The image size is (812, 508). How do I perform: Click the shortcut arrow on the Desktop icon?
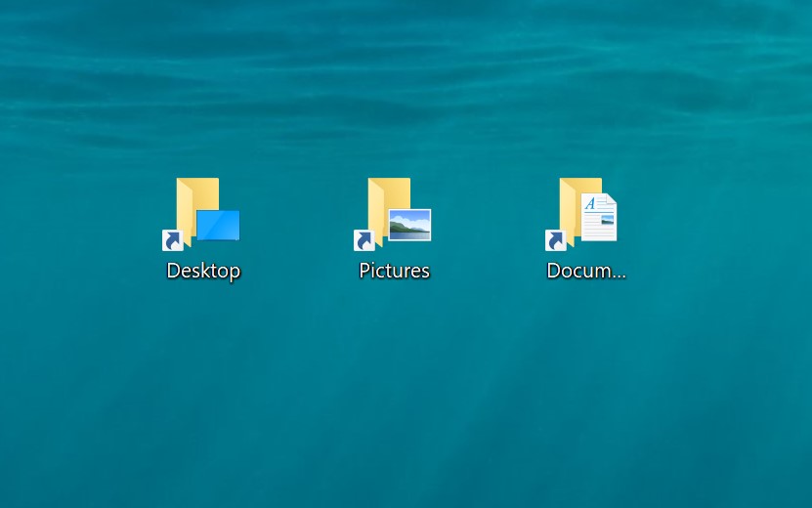tap(173, 240)
